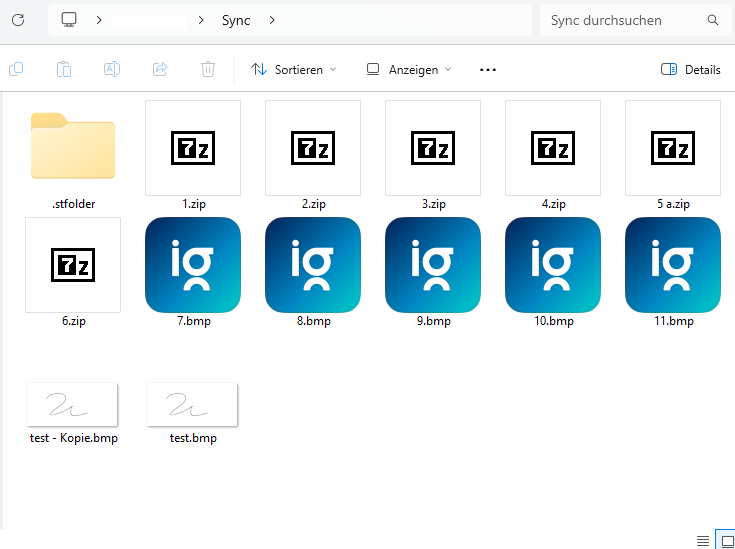Expand chevron just before Sync breadcrumb

coord(201,20)
